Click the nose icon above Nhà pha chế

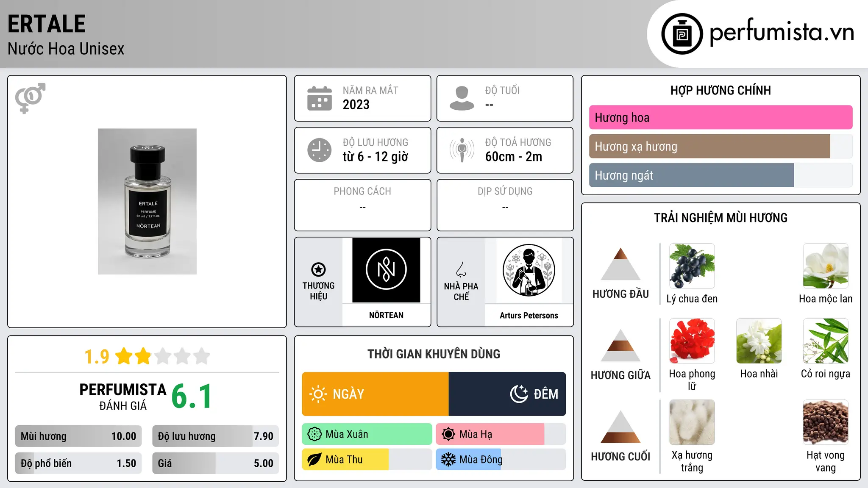(x=461, y=269)
